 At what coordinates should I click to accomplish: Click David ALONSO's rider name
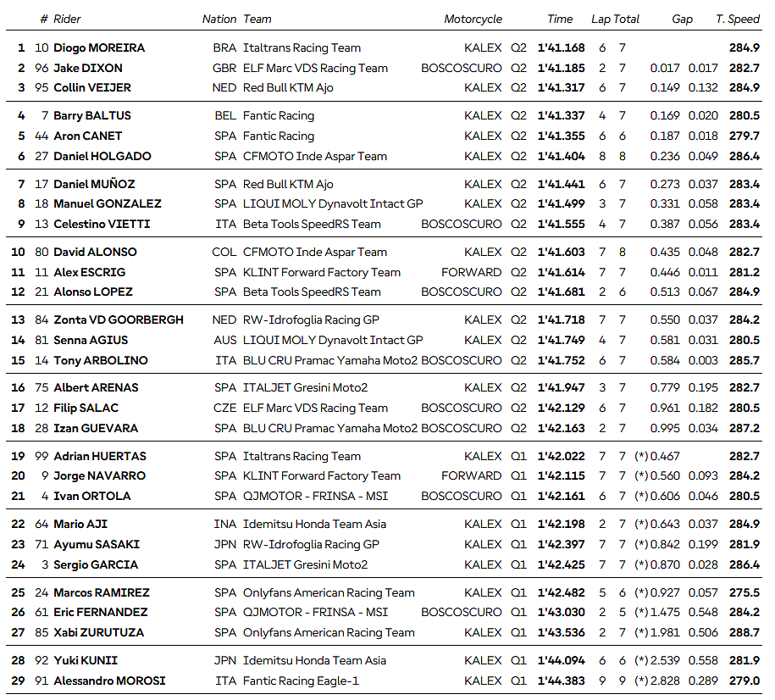tap(95, 252)
